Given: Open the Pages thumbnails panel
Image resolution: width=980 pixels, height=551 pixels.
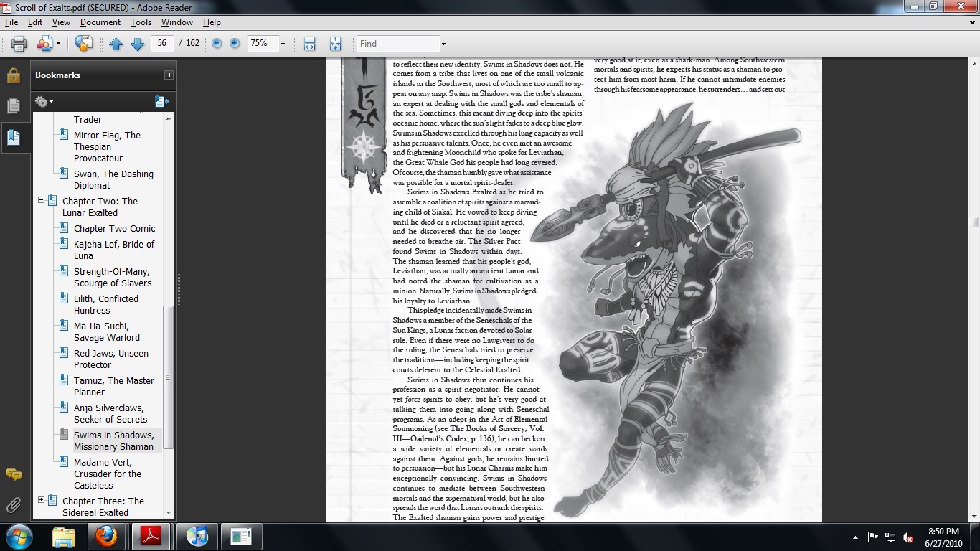Looking at the screenshot, I should click(14, 106).
